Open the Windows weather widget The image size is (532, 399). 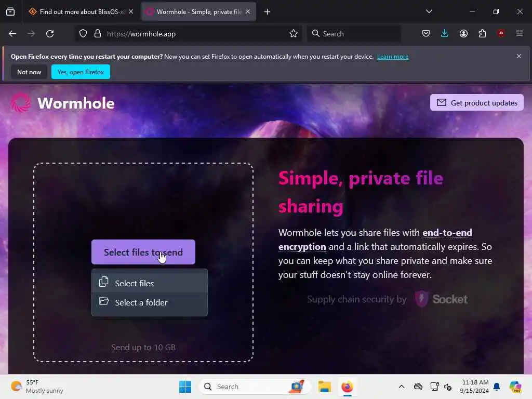point(37,387)
